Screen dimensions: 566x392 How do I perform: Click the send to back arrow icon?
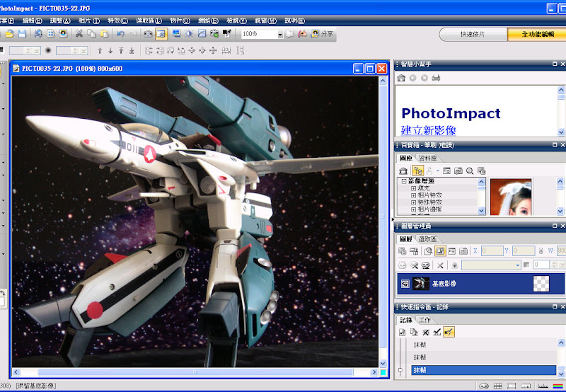[x=132, y=51]
